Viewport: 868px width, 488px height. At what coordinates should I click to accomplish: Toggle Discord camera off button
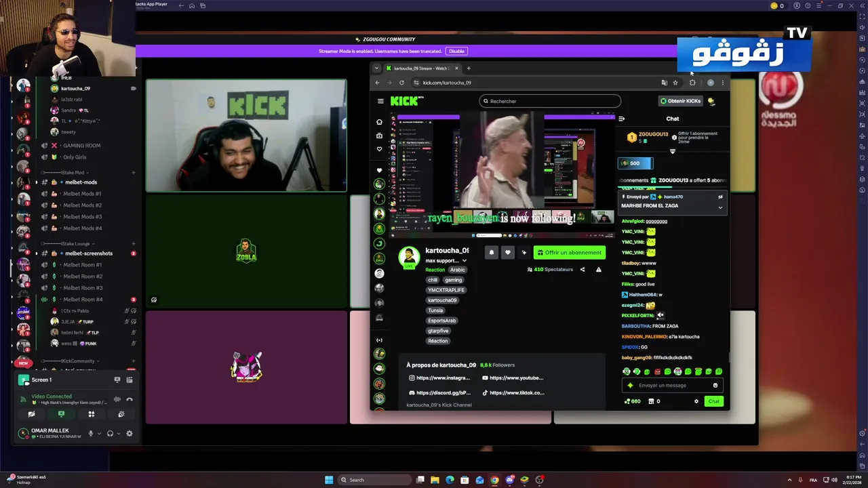click(31, 414)
